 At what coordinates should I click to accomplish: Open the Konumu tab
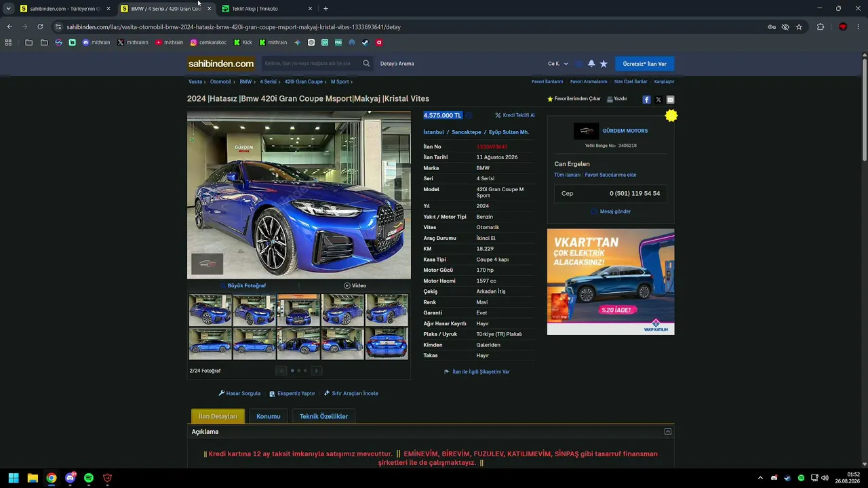pyautogui.click(x=269, y=416)
